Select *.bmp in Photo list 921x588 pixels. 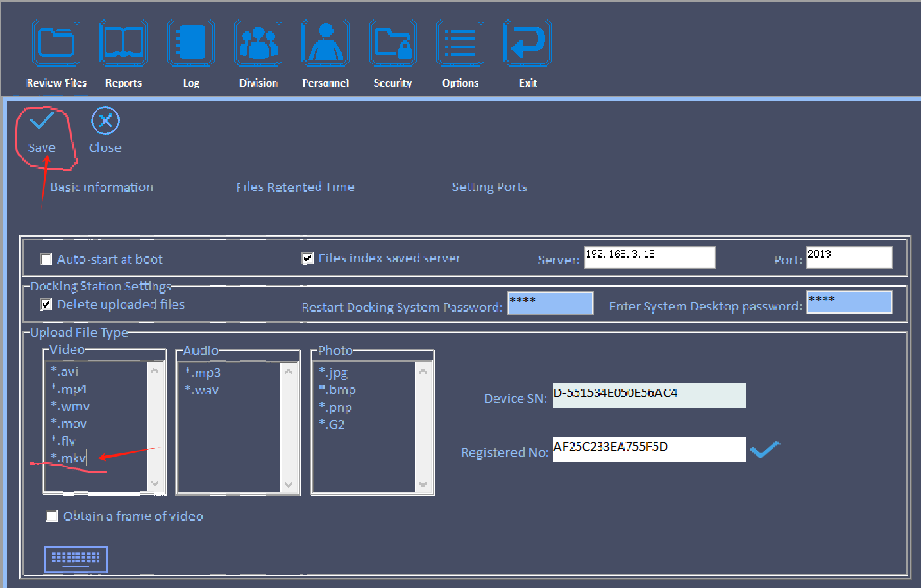click(x=337, y=390)
